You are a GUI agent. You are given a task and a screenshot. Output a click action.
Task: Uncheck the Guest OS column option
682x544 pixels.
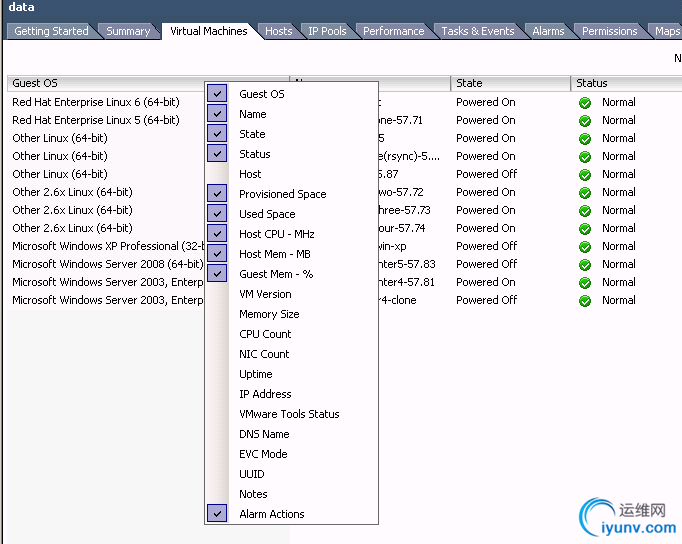(x=217, y=93)
